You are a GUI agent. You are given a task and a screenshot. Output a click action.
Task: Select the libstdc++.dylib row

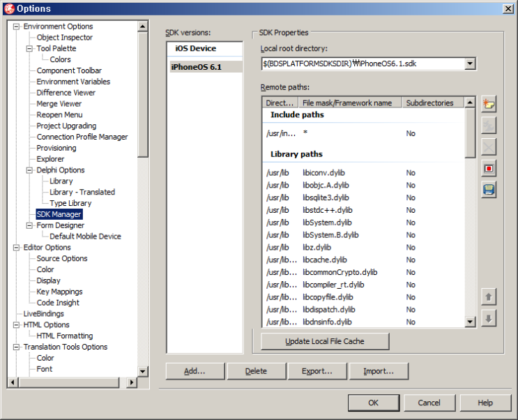click(x=363, y=210)
